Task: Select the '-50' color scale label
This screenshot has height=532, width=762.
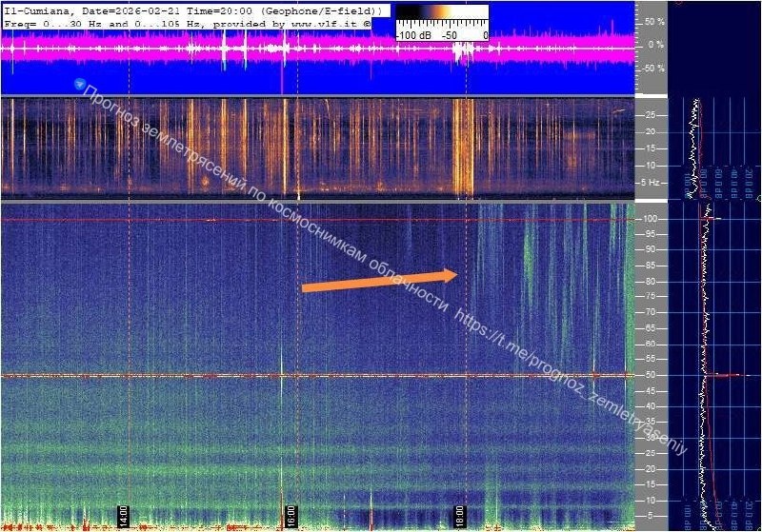Action: (x=449, y=35)
